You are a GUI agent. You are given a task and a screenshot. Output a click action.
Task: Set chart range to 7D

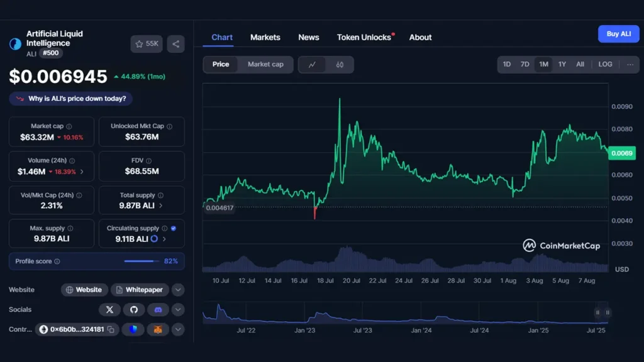525,65
